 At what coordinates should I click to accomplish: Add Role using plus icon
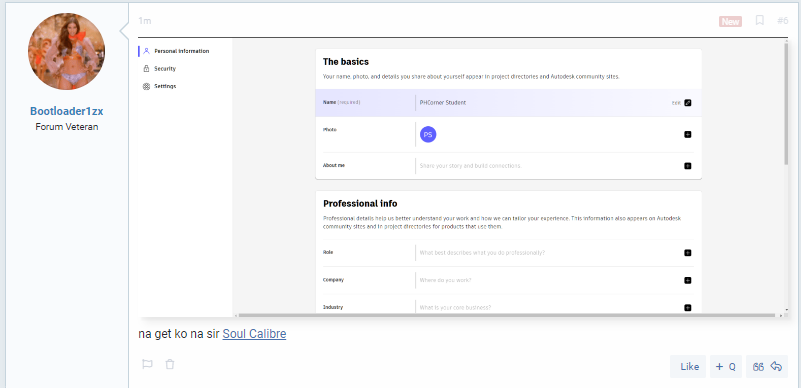(688, 253)
